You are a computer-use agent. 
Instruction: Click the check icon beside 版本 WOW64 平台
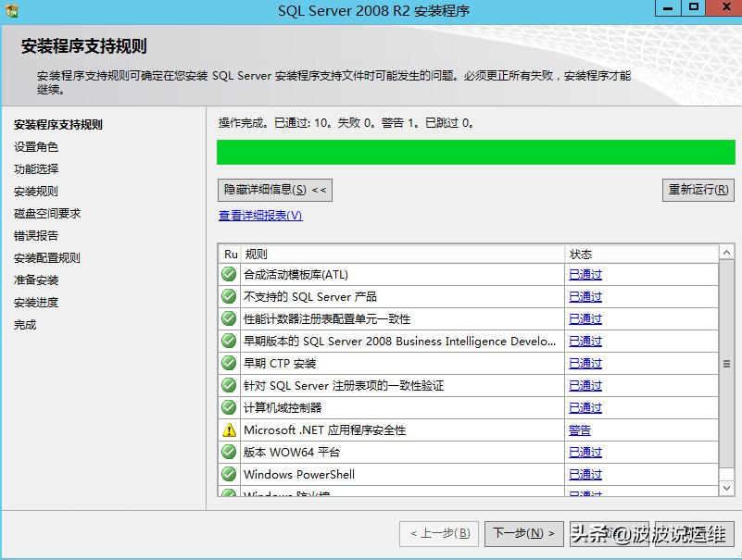coord(228,452)
